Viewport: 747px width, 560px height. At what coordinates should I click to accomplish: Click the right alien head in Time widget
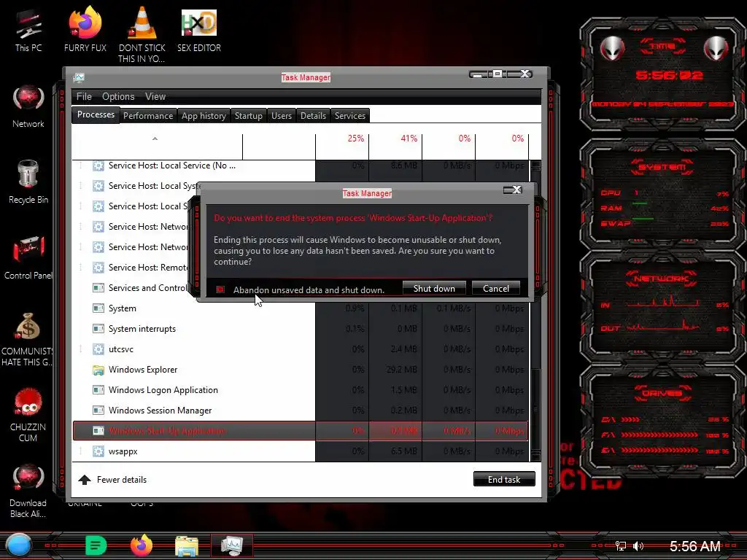[x=716, y=48]
